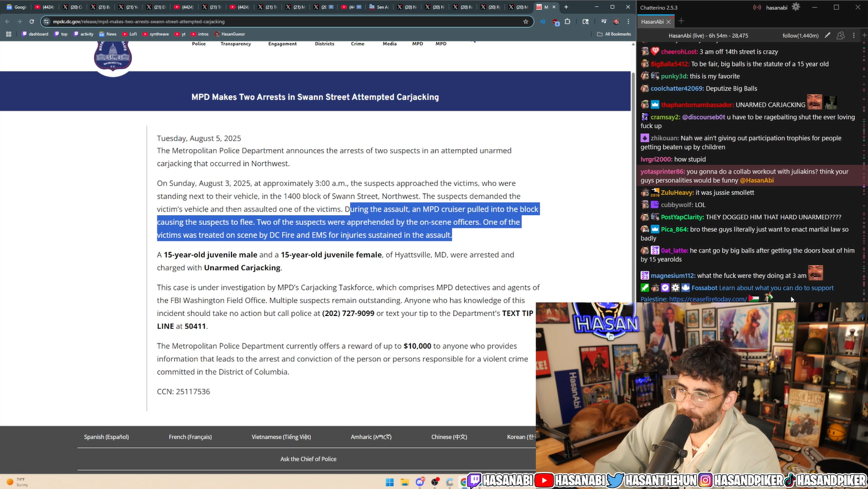Screen dimensions: 868x489
Task: Select French (Français) language link
Action: [x=190, y=437]
